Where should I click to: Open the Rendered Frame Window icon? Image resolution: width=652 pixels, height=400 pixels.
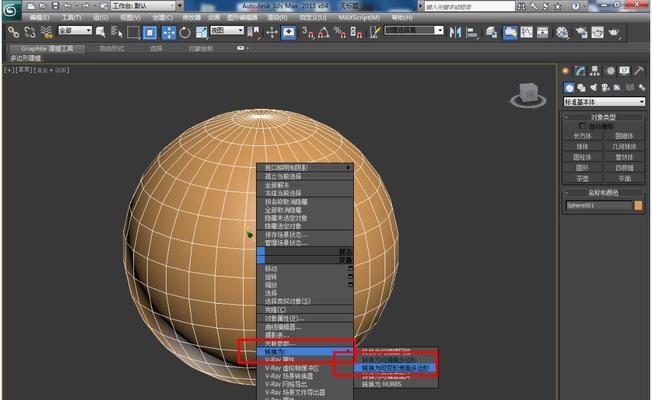pos(598,32)
